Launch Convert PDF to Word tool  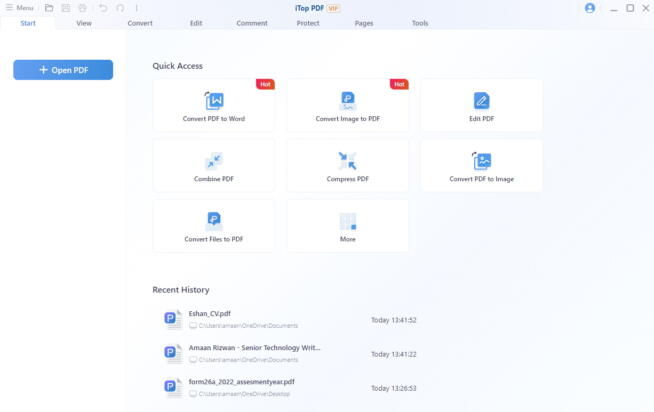tap(214, 106)
